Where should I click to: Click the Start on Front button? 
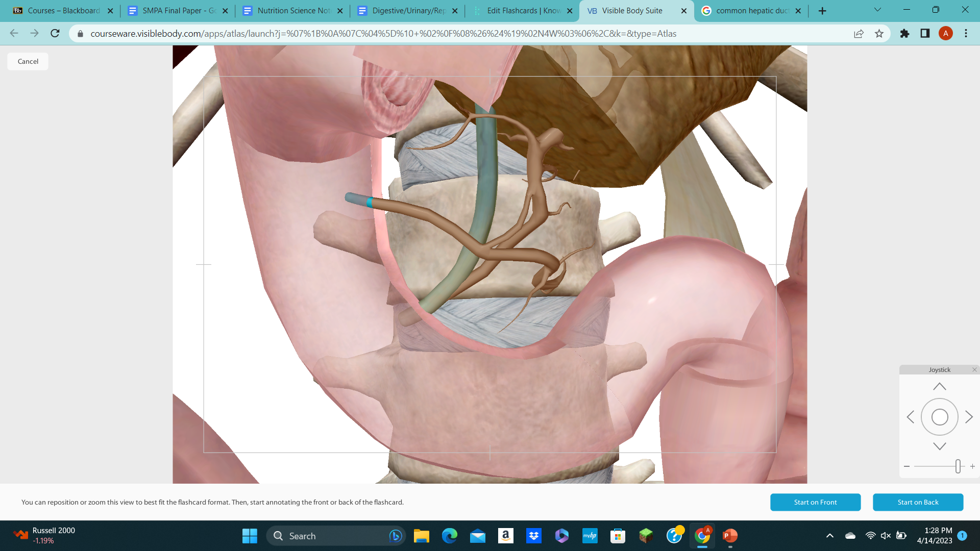pyautogui.click(x=815, y=502)
